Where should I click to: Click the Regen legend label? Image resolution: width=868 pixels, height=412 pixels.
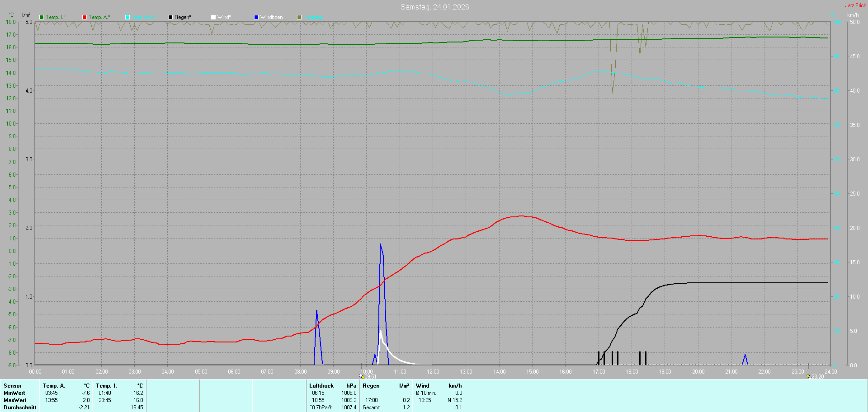pos(183,17)
